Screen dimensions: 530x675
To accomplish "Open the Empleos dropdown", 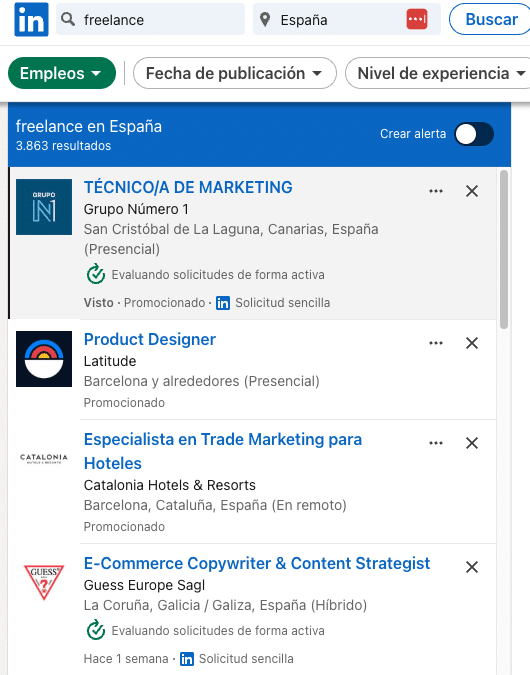I will (x=62, y=73).
